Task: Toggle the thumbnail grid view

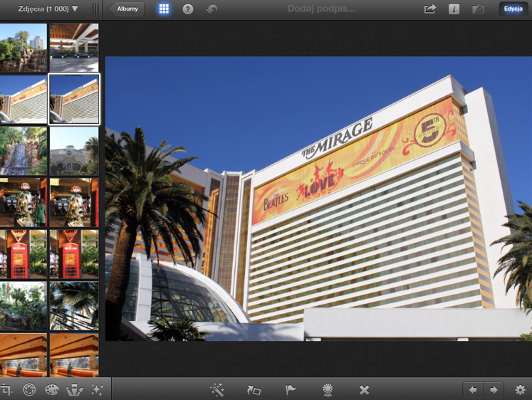Action: pos(164,9)
